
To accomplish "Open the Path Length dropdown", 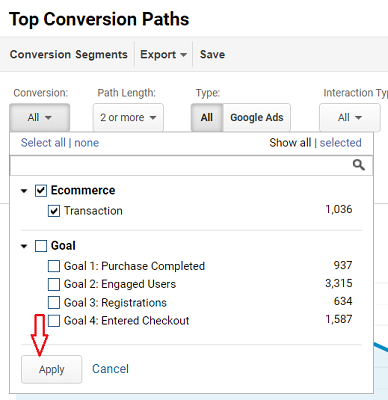I will 128,117.
